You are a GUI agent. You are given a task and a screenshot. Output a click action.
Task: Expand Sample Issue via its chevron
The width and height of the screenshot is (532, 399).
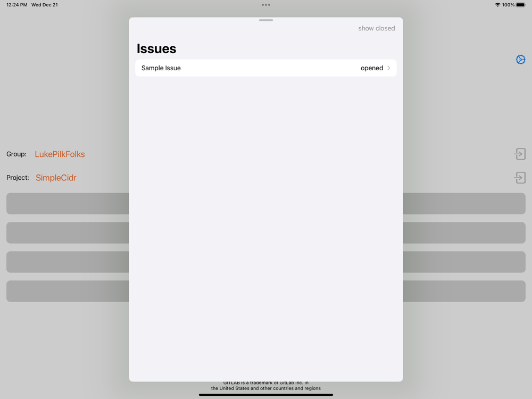pyautogui.click(x=389, y=68)
